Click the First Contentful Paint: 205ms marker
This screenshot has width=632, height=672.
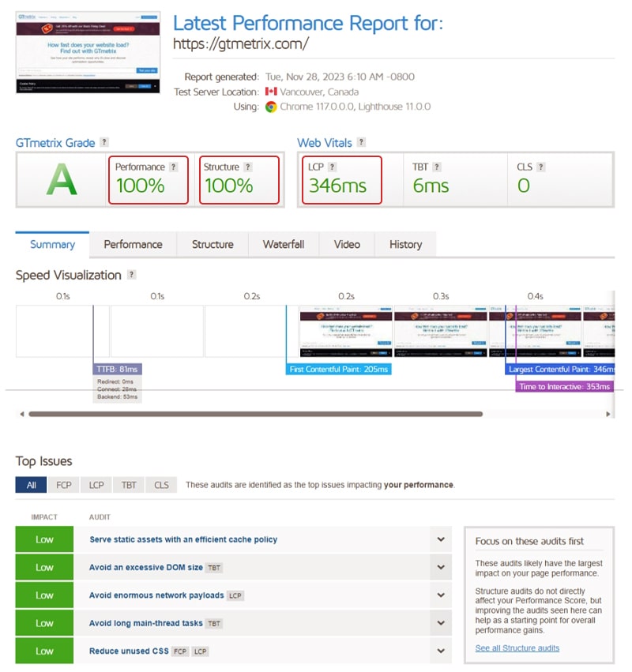pyautogui.click(x=338, y=369)
